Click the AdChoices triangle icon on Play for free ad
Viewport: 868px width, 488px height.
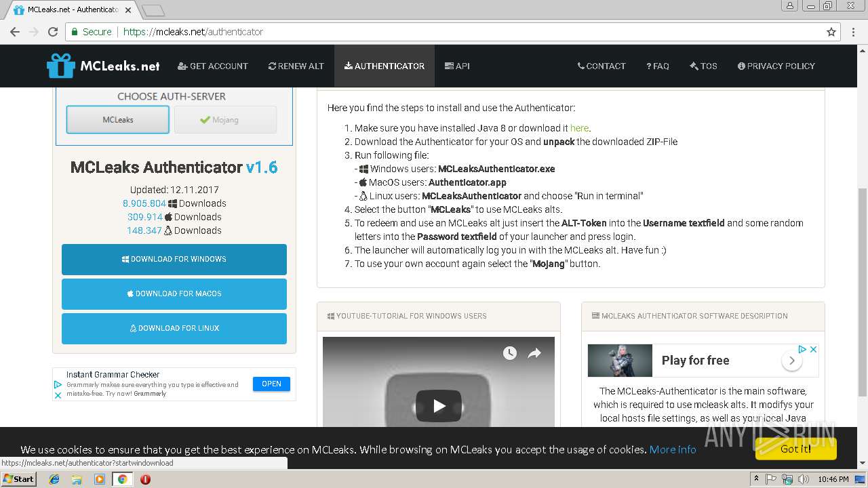[x=802, y=349]
